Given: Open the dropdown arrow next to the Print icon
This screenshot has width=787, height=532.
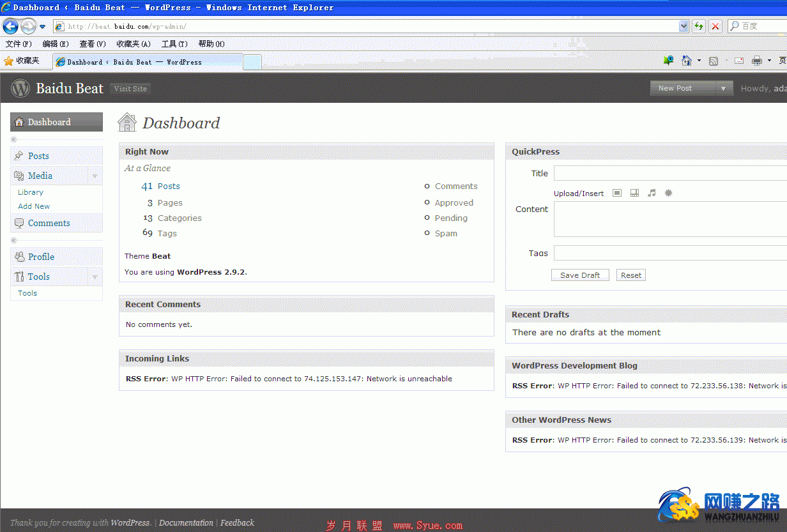Looking at the screenshot, I should (768, 61).
